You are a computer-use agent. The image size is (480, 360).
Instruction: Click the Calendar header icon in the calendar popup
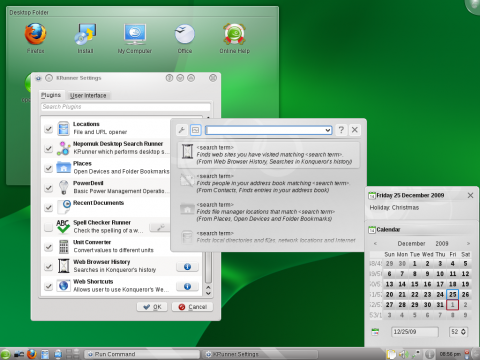(x=372, y=230)
